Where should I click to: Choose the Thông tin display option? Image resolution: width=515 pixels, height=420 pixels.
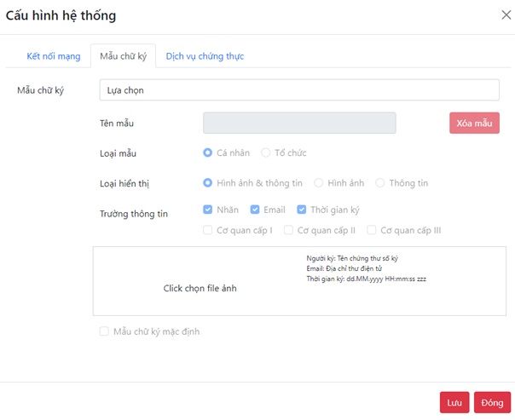(380, 183)
